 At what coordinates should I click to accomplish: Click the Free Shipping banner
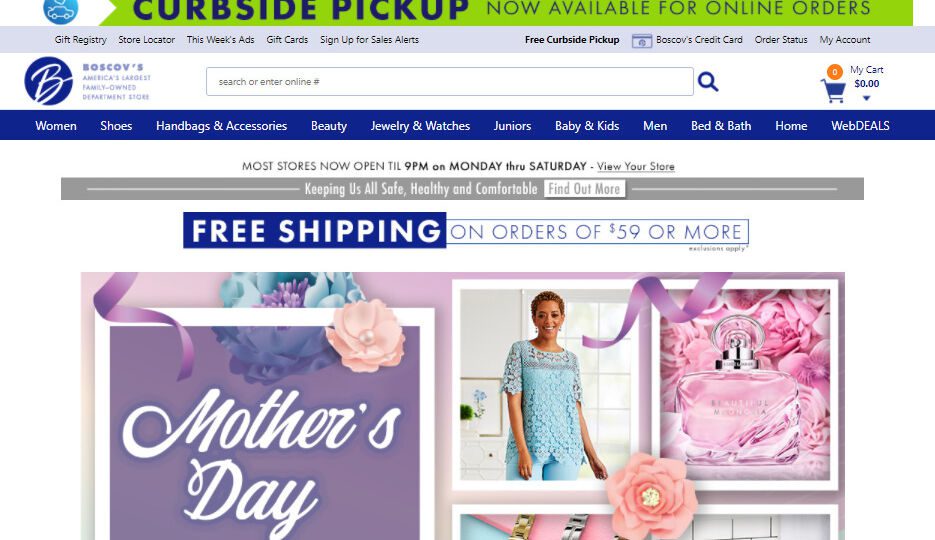point(466,231)
